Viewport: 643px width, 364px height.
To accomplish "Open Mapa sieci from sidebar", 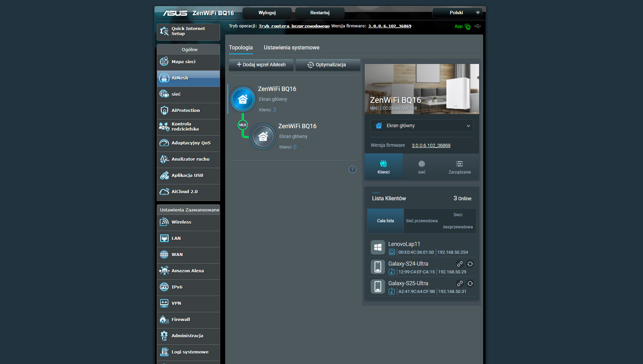I will tap(188, 62).
